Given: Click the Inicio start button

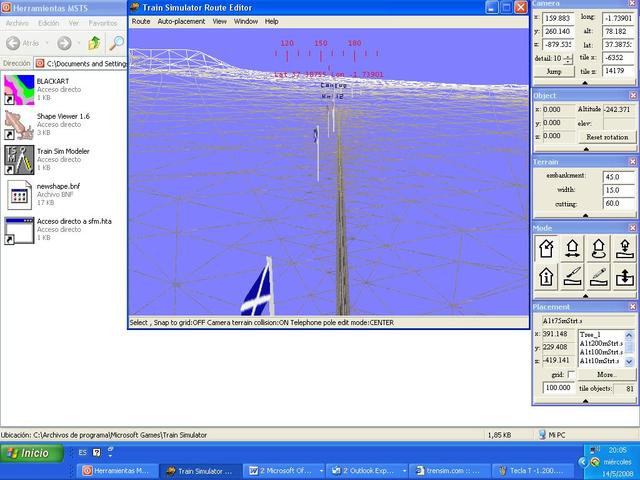Looking at the screenshot, I should [29, 453].
